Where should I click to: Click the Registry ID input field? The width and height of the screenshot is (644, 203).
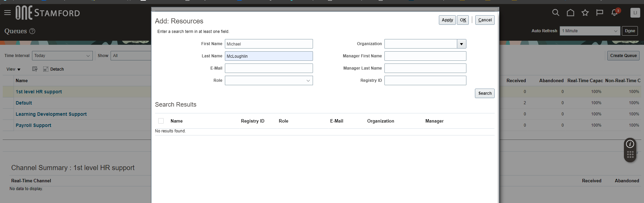[425, 80]
